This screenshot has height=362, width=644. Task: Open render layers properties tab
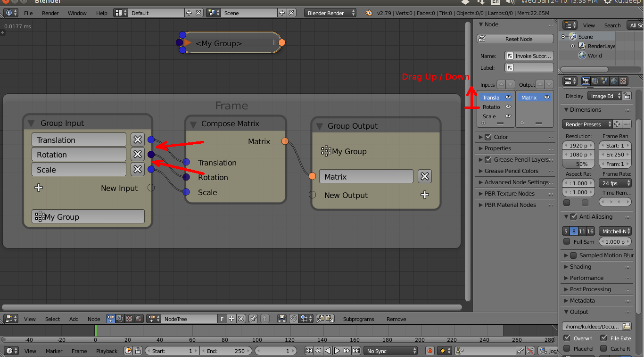coord(595,81)
